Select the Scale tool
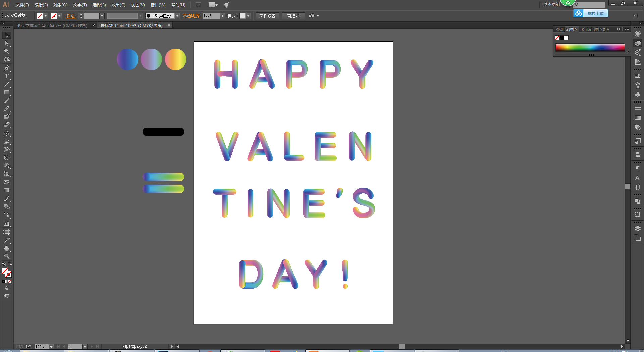Screen dimensions: 644x352 click(7, 141)
